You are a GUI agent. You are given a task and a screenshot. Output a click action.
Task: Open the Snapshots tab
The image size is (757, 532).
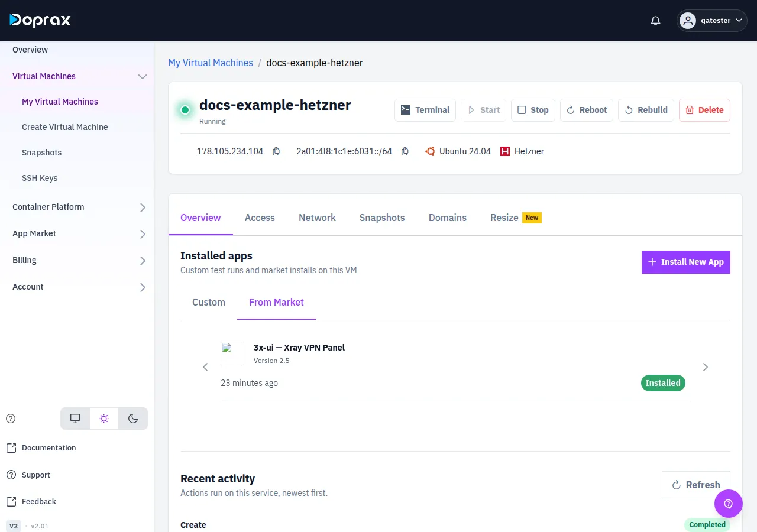click(382, 218)
